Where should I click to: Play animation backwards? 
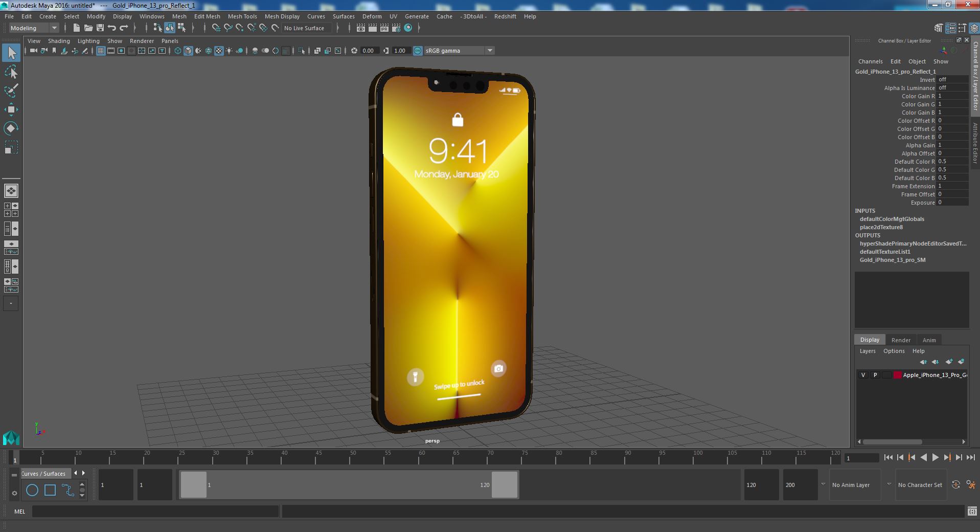923,458
